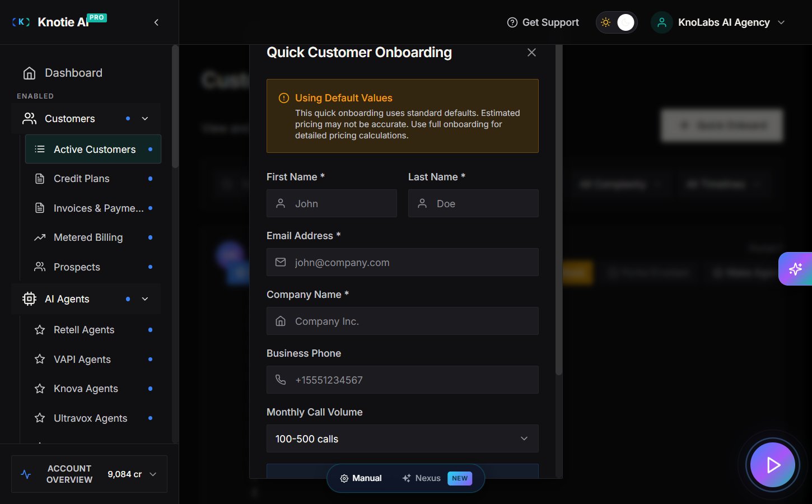Toggle the light/dark theme switch
Screen dimensions: 812x504
(x=617, y=22)
